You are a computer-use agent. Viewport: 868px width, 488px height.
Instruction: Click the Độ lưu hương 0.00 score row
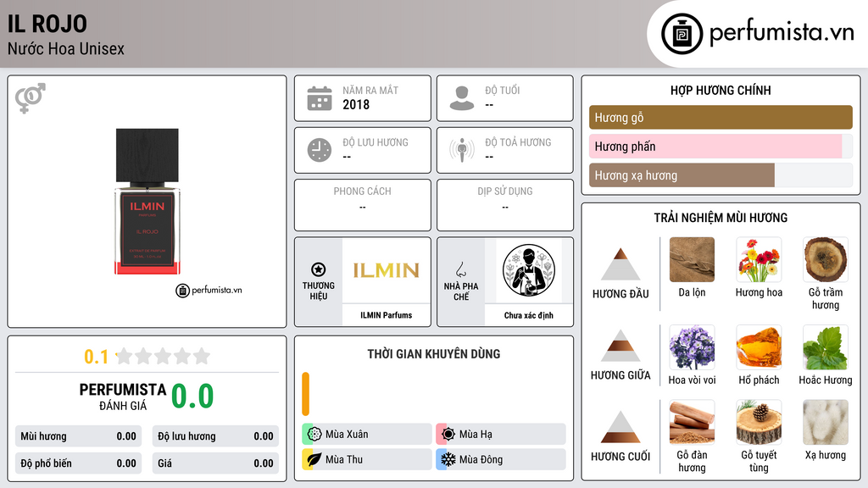click(x=215, y=436)
